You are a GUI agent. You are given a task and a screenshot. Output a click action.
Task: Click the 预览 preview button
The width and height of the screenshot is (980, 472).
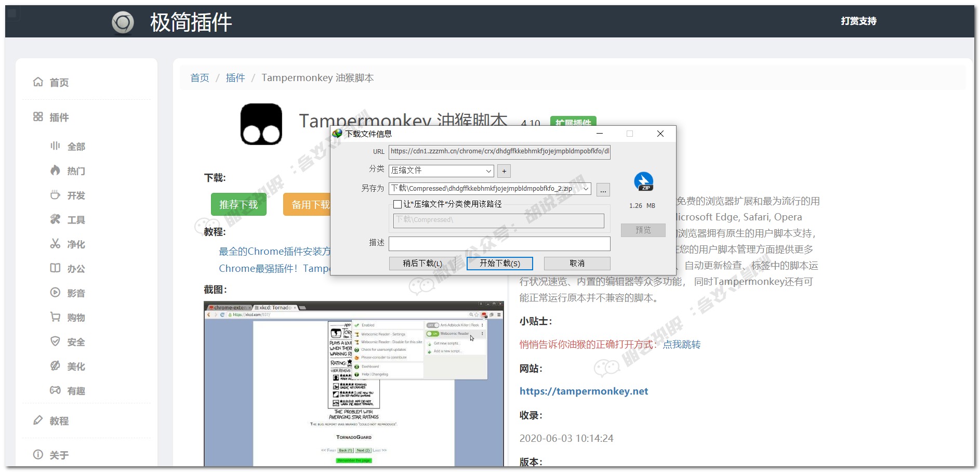point(643,230)
